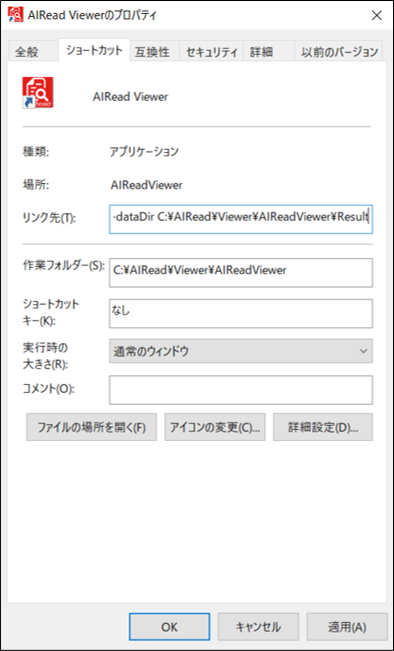Click the AIRead Viewer name next to icon

[x=130, y=97]
